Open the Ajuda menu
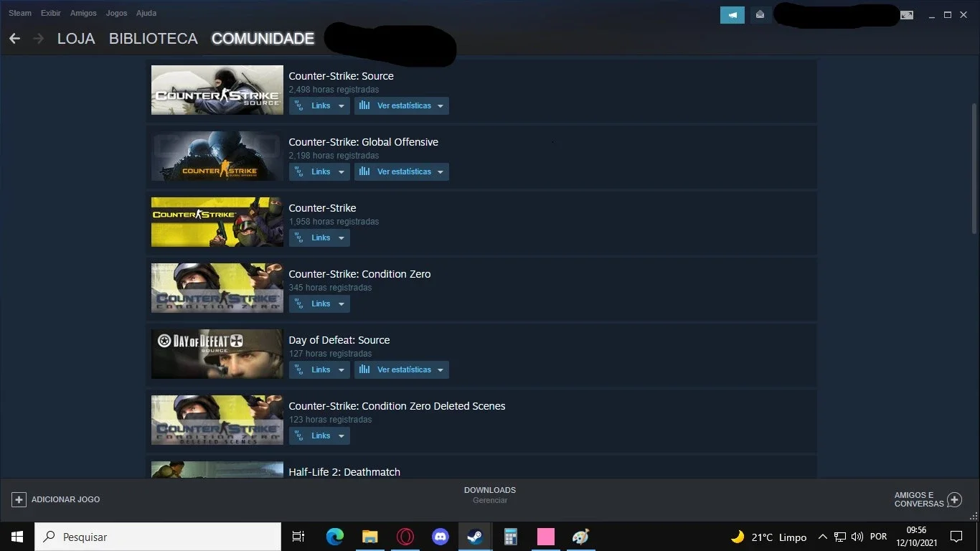The width and height of the screenshot is (980, 551). [x=146, y=13]
